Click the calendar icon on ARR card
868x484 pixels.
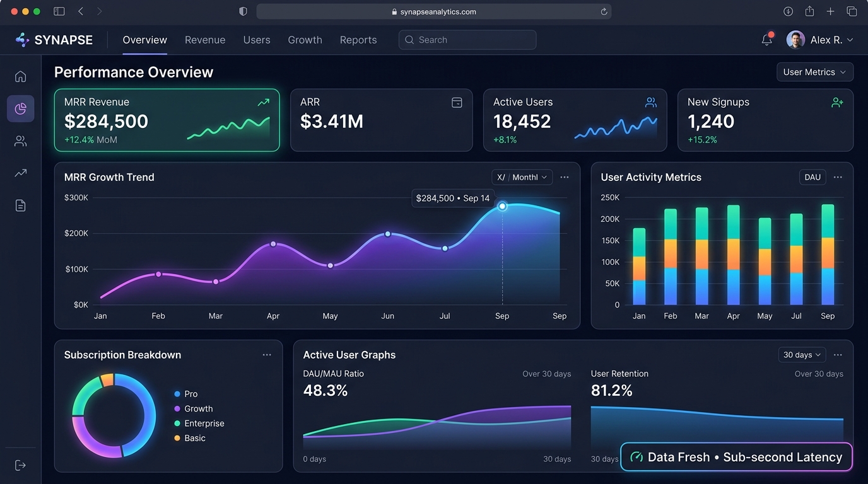[457, 102]
